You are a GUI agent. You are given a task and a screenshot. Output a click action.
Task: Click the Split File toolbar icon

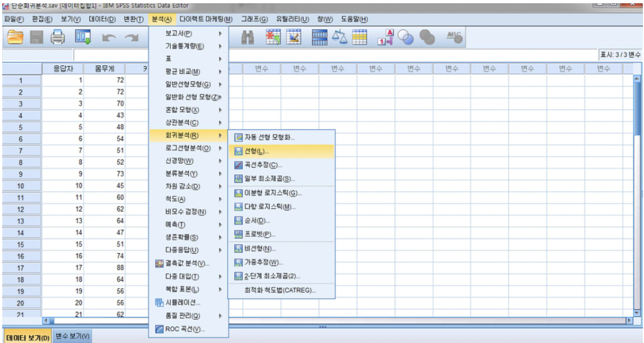pos(319,38)
